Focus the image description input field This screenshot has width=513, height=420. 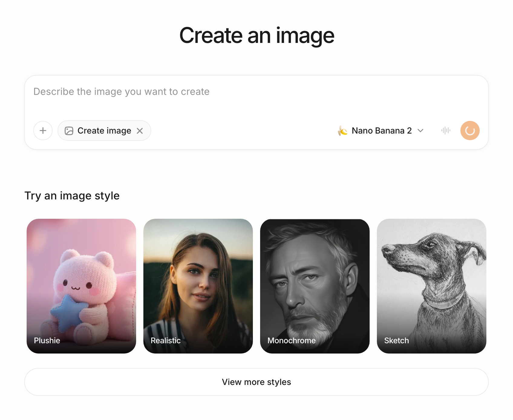point(256,92)
